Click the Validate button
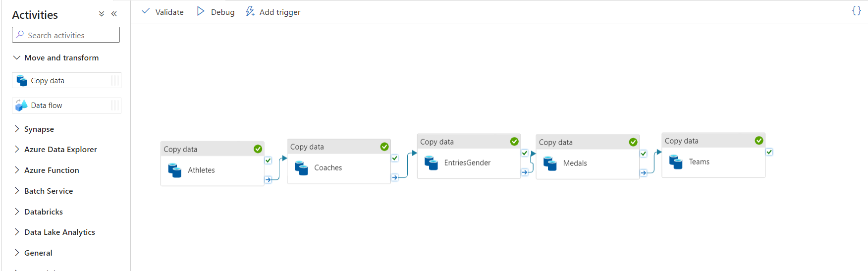The image size is (868, 271). click(163, 11)
